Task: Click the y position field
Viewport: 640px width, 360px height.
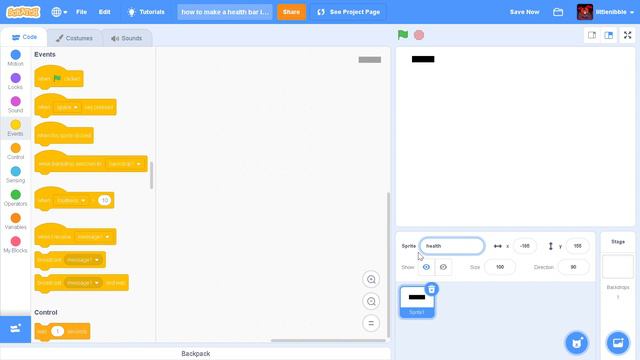Action: (x=577, y=246)
